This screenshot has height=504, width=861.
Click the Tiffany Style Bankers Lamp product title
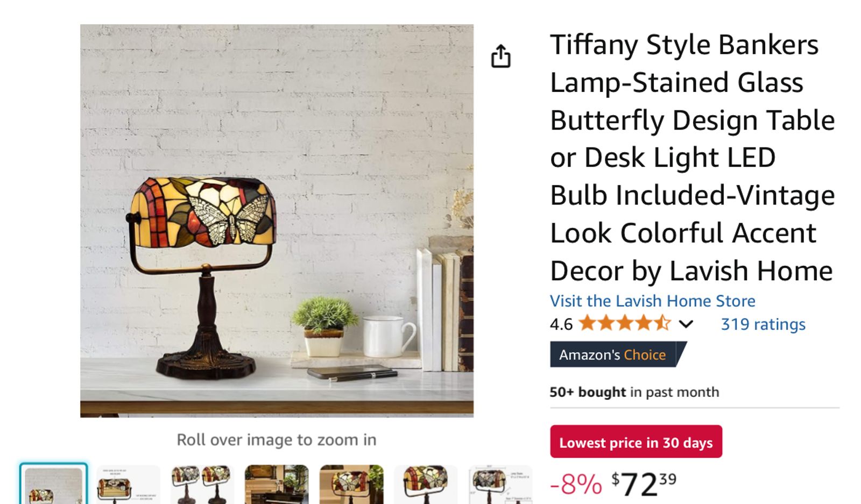pos(692,157)
